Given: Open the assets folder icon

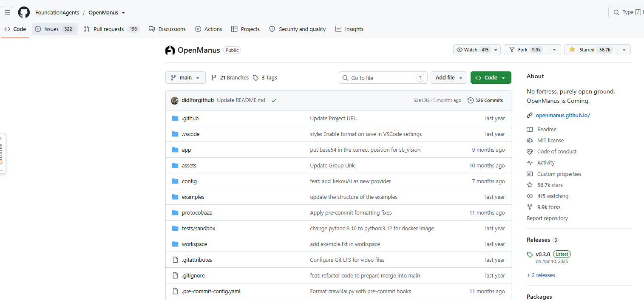Looking at the screenshot, I should (x=175, y=165).
